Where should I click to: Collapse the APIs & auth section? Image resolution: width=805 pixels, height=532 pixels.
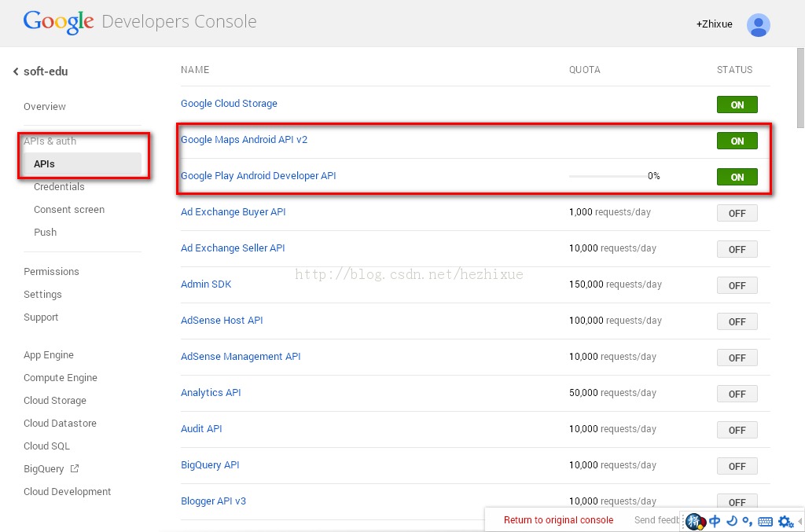coord(50,141)
